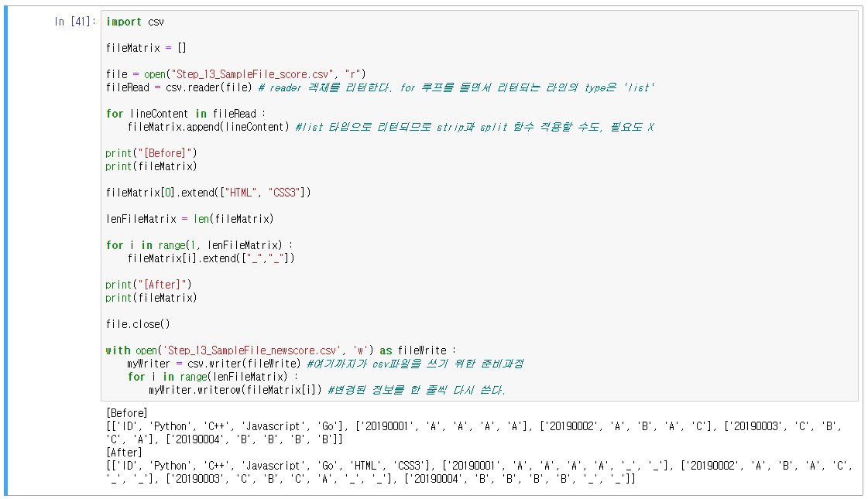Click the 'lenFileMatrix = len(fileMatrix)' line
Image resolution: width=868 pixels, height=499 pixels.
click(190, 219)
